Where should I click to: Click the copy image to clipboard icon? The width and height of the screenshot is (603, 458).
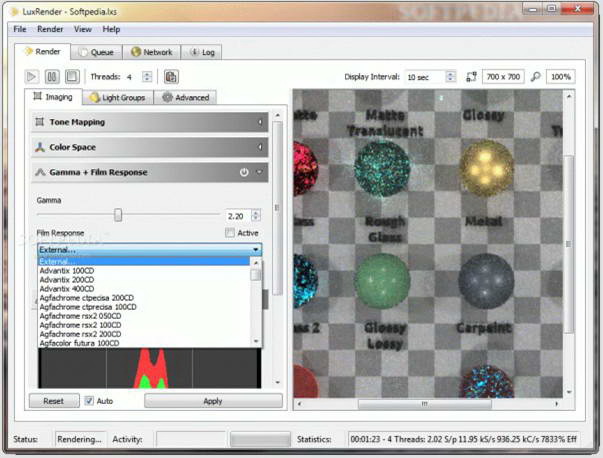pos(171,76)
